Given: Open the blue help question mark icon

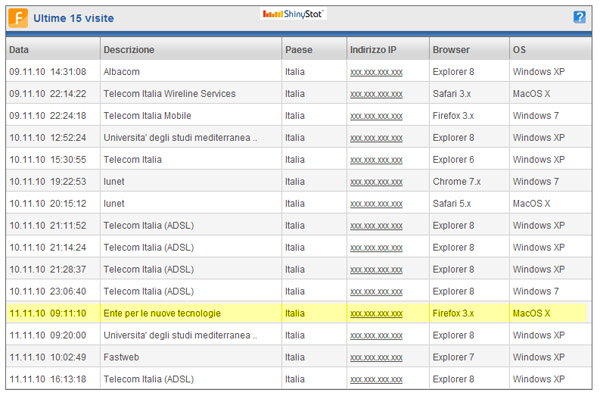Looking at the screenshot, I should [x=579, y=17].
